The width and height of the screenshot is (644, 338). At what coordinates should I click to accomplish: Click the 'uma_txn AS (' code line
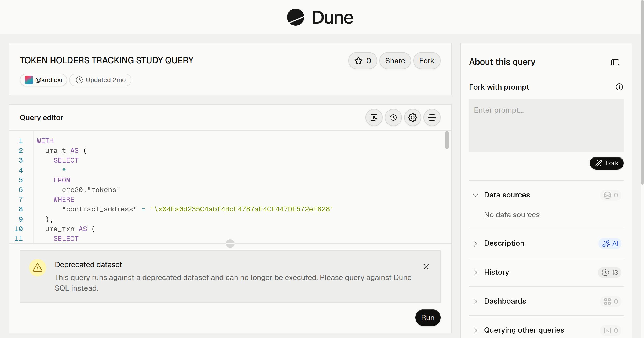(70, 229)
